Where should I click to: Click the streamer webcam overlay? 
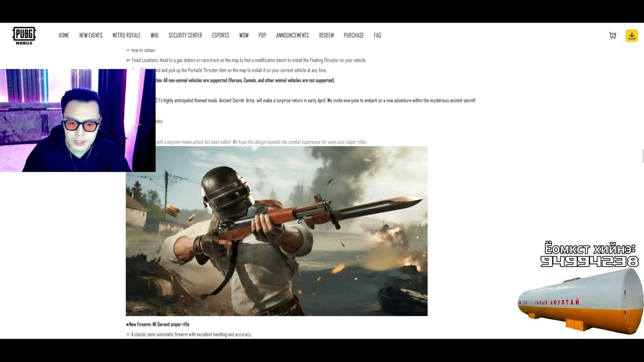click(x=77, y=121)
